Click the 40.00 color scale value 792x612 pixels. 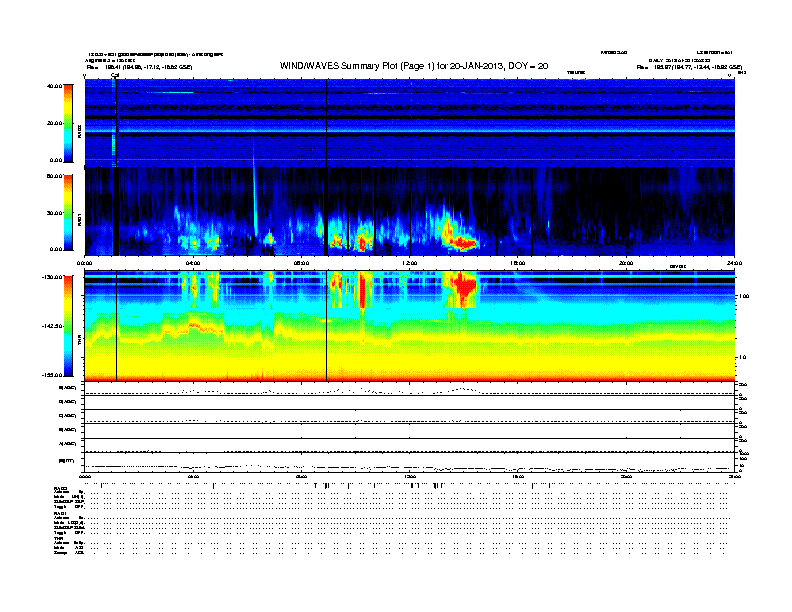55,86
